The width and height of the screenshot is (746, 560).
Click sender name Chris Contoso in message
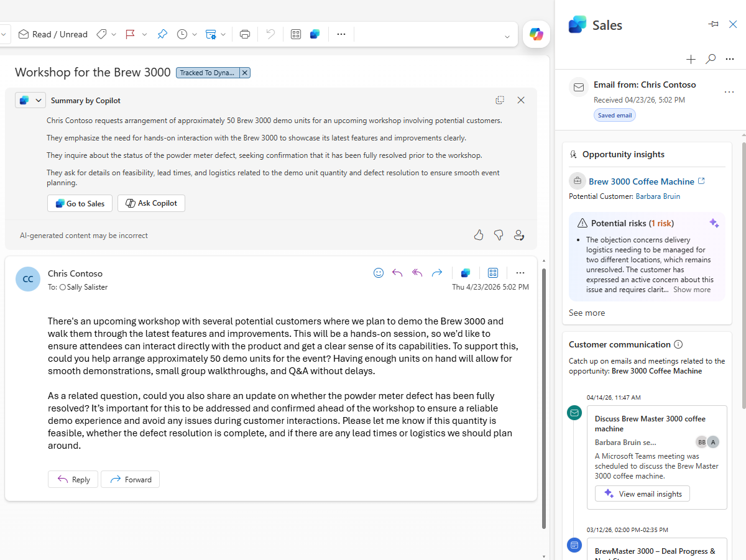click(75, 273)
